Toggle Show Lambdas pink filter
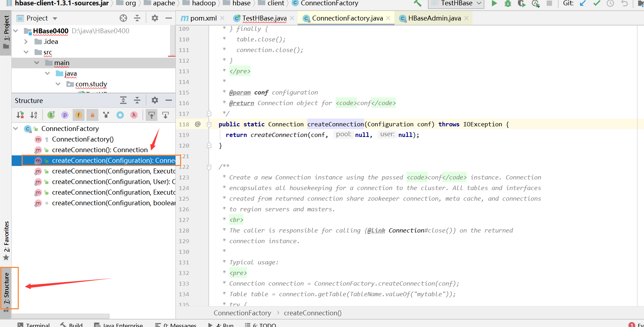 [134, 115]
